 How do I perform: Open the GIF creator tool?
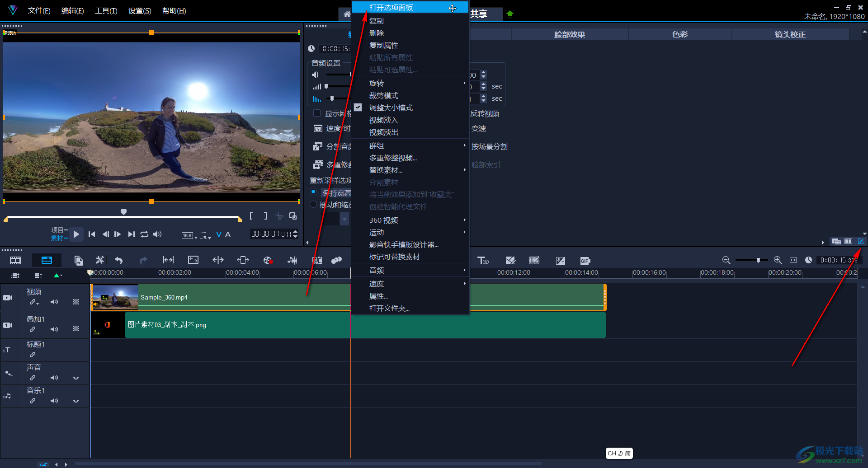[585, 261]
